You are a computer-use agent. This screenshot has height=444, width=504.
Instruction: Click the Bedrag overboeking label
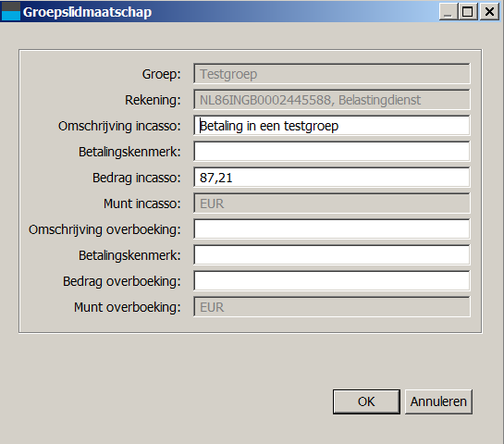click(122, 281)
